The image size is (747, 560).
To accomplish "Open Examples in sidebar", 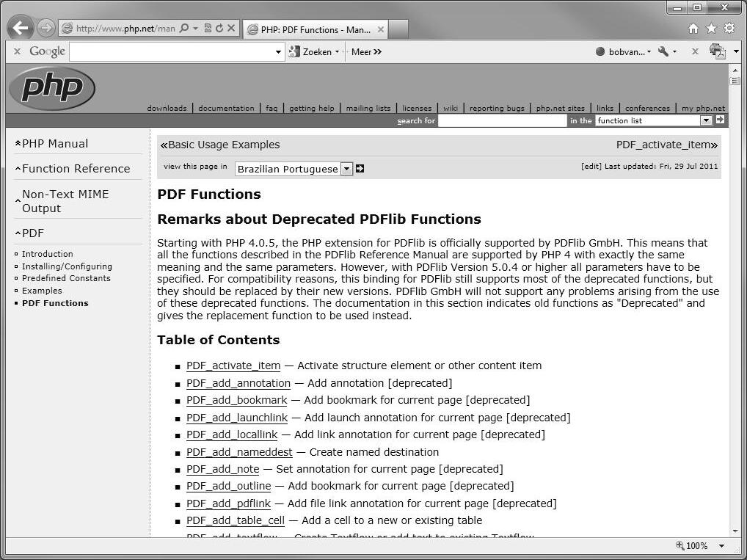I will click(x=42, y=291).
